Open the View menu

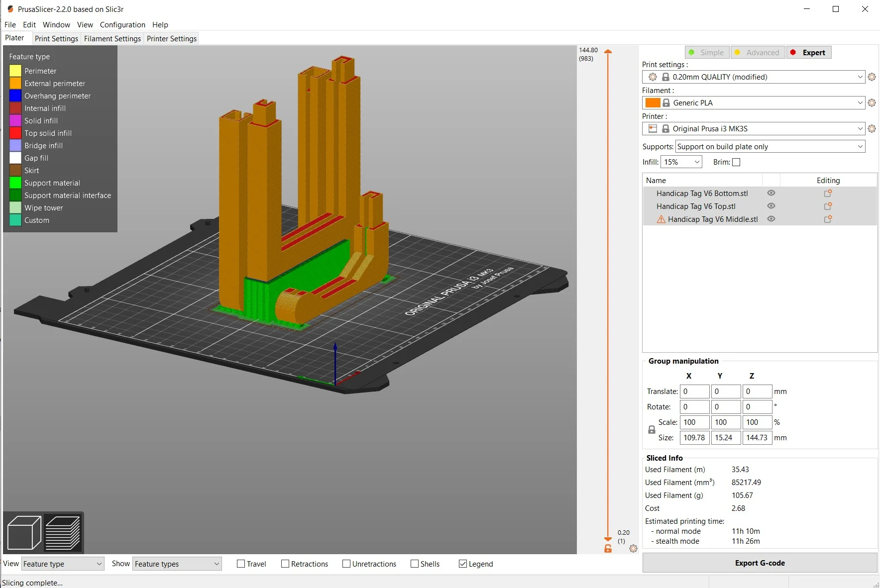coord(85,25)
